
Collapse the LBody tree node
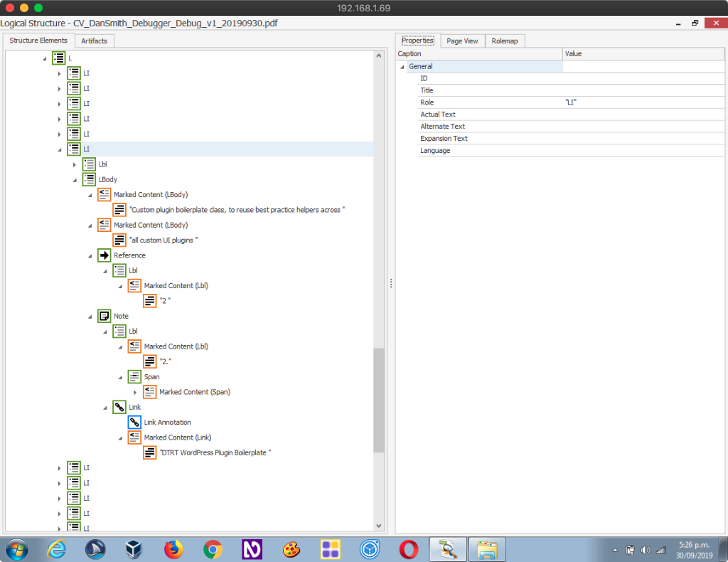click(x=75, y=180)
